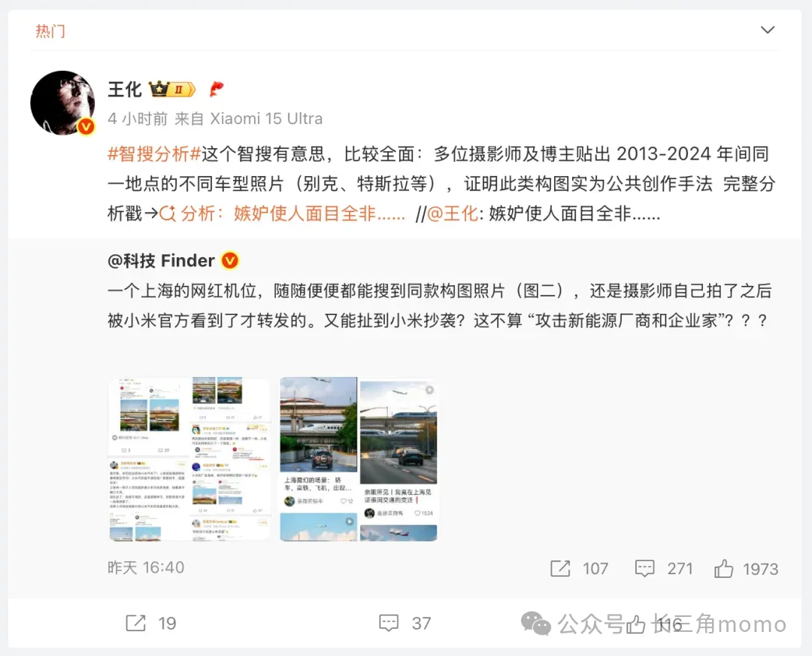The image size is (812, 656).
Task: Click the comment icon with 271 count
Action: (645, 569)
